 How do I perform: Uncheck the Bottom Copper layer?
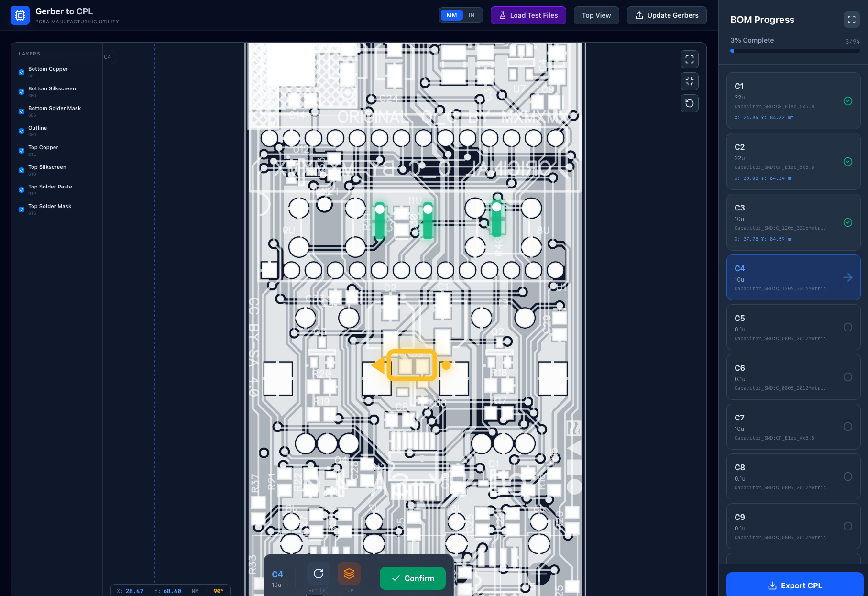pyautogui.click(x=22, y=72)
